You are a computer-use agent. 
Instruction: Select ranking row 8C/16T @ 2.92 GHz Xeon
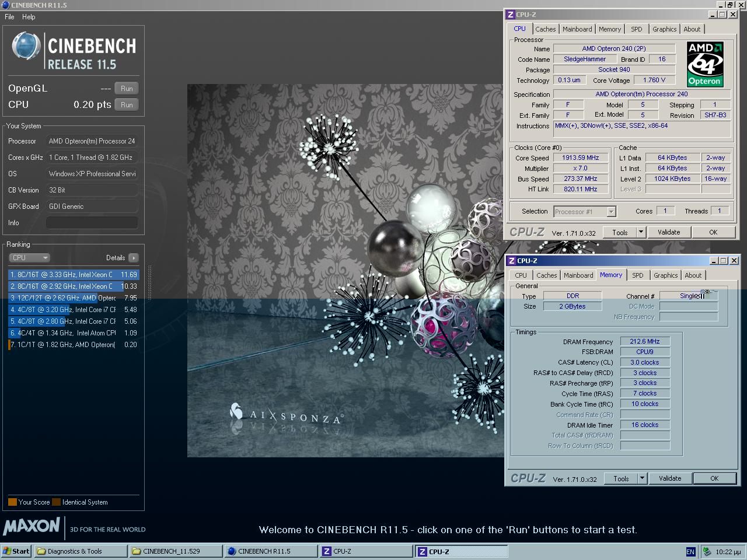coord(74,286)
